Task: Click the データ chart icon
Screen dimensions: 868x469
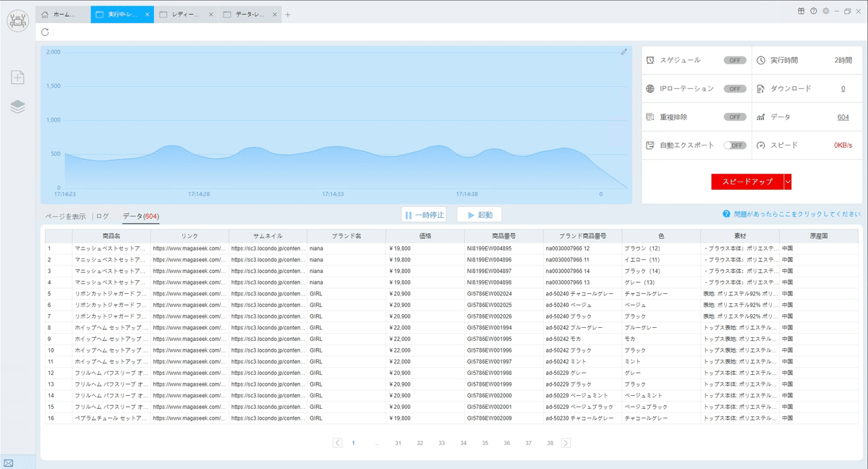Action: (x=760, y=117)
